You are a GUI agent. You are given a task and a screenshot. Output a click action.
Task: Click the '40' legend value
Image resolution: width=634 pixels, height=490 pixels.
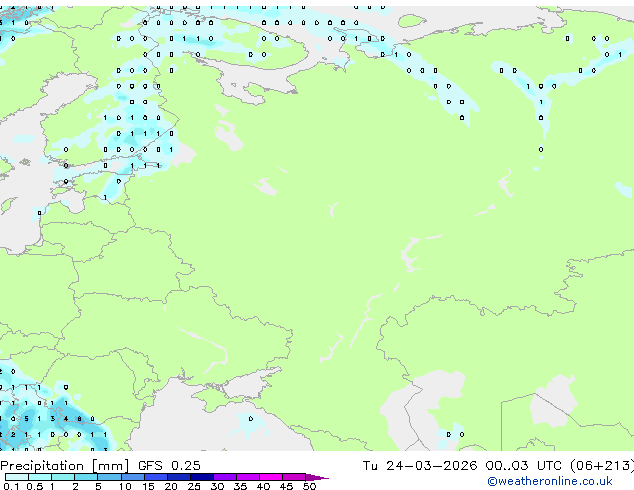[263, 486]
